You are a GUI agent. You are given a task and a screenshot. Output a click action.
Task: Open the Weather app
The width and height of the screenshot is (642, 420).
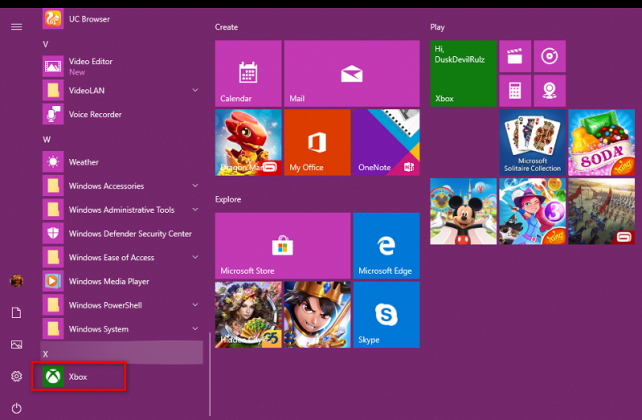(122, 162)
